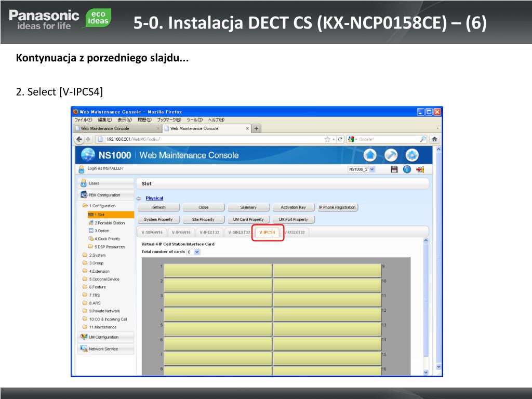This screenshot has height=399, width=532.
Task: Open Site Property button
Action: pyautogui.click(x=204, y=220)
